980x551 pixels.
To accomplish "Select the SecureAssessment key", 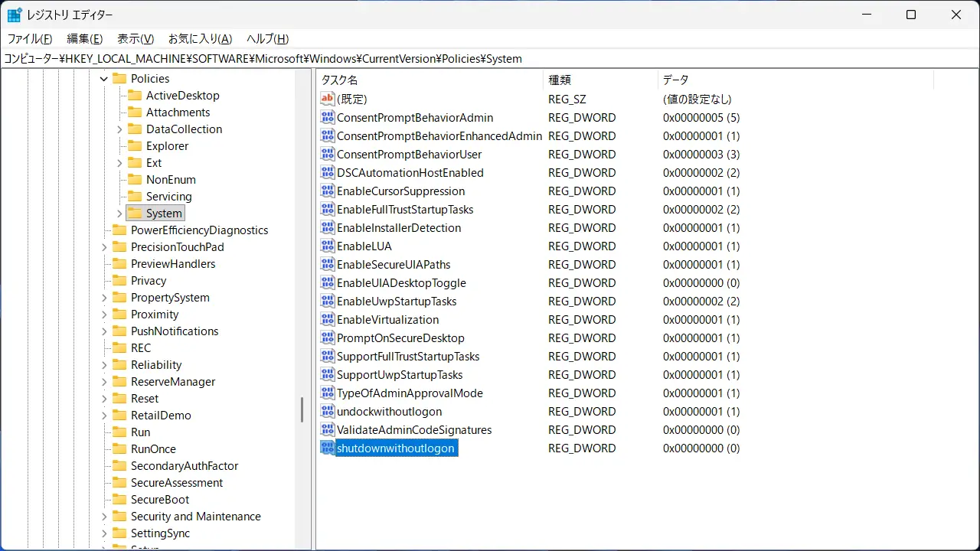I will (x=177, y=482).
